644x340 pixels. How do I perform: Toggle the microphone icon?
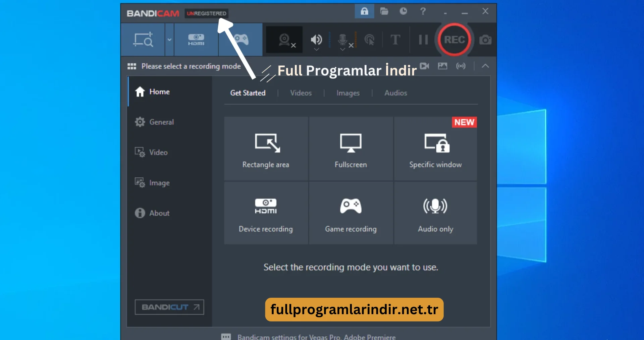342,39
